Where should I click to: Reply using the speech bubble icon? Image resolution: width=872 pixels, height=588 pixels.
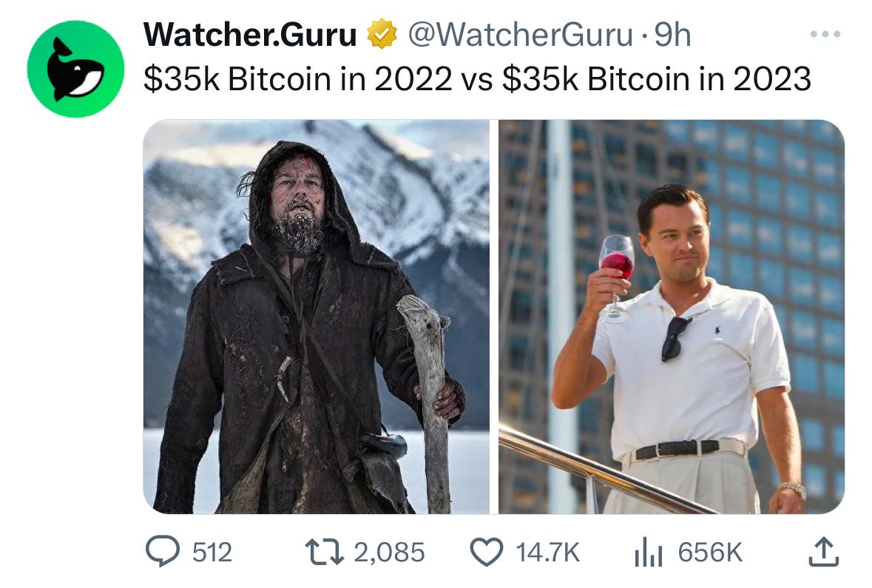pos(163,551)
